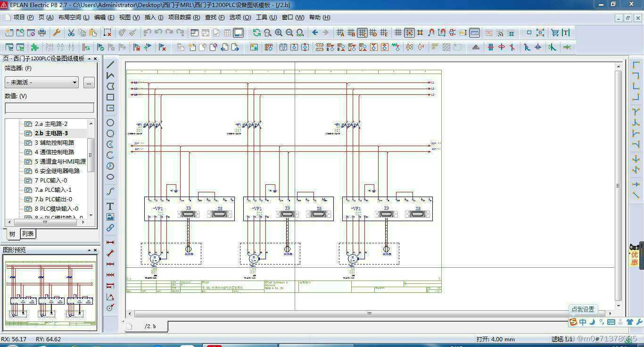Open the 项目 (P) menu
The width and height of the screenshot is (644, 347).
click(24, 17)
